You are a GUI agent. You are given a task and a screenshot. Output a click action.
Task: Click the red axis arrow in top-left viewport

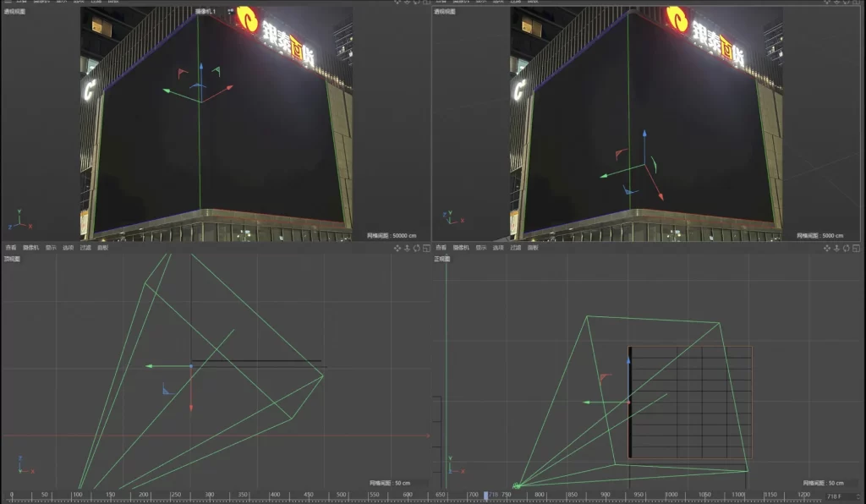[x=228, y=87]
